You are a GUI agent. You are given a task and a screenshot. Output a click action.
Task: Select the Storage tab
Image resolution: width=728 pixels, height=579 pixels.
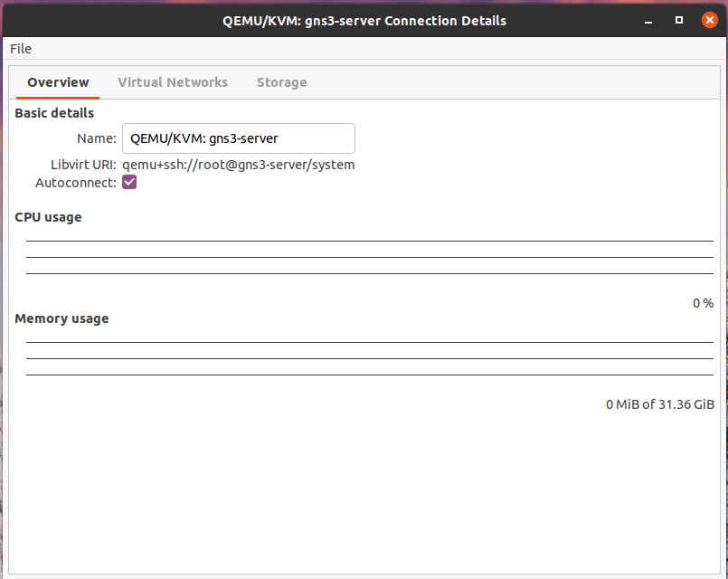tap(281, 82)
